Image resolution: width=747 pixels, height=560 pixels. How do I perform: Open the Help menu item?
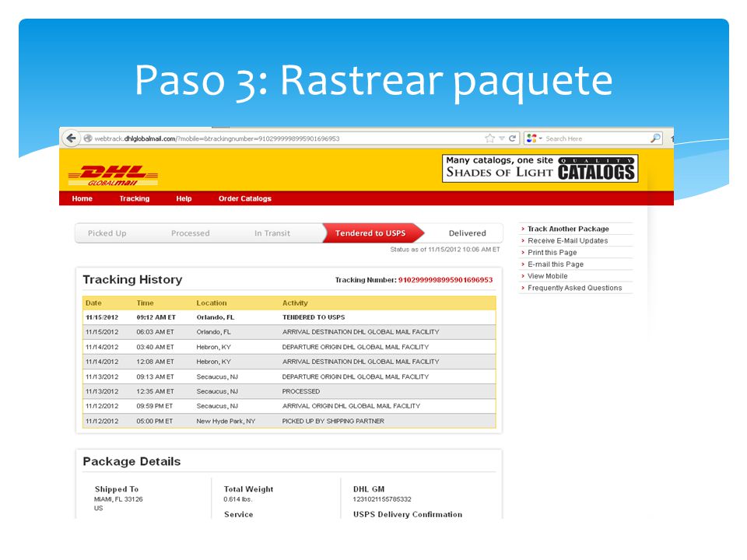click(x=184, y=198)
